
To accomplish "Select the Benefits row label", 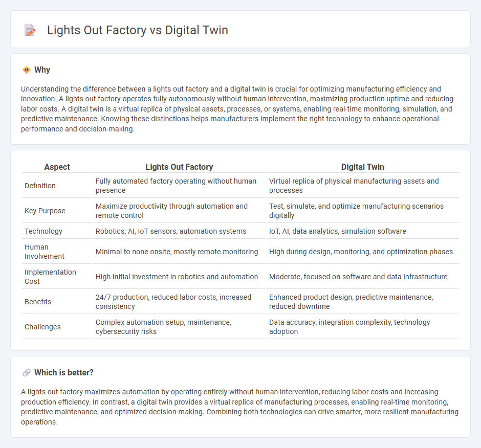I will [38, 302].
